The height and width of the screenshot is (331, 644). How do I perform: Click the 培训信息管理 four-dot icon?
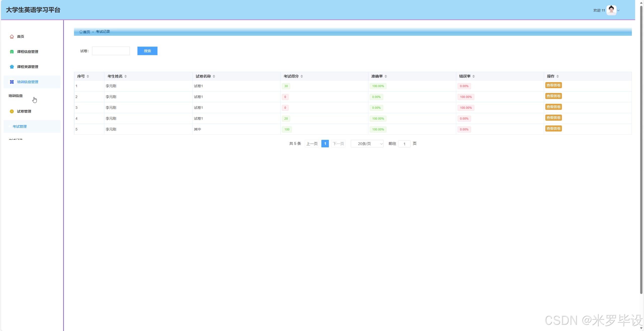[12, 82]
